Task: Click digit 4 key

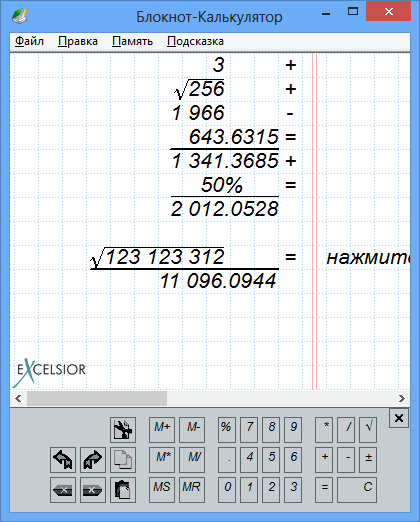Action: tap(249, 460)
